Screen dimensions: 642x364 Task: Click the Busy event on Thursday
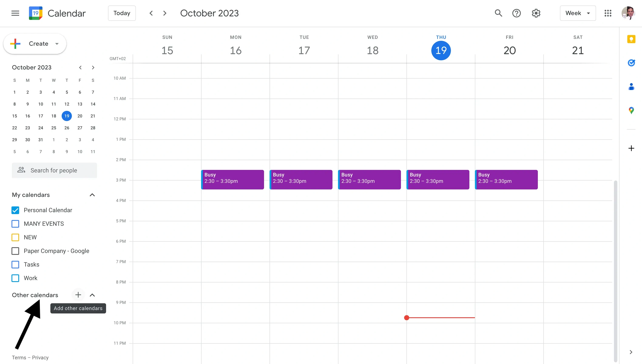coord(438,179)
